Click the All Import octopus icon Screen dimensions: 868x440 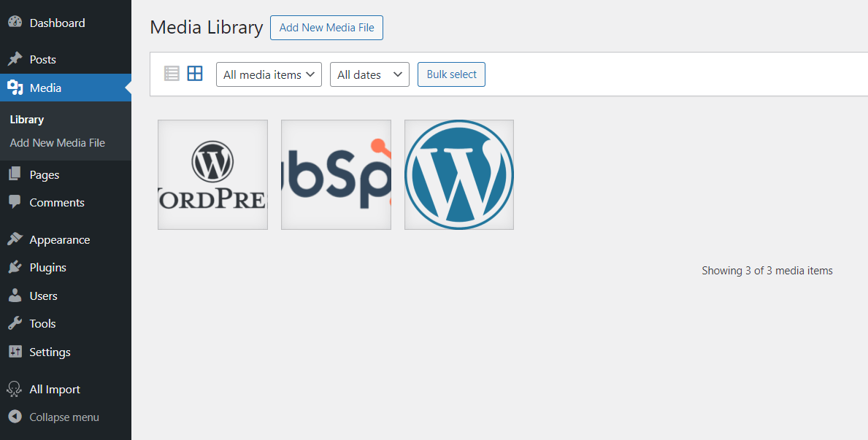point(15,389)
